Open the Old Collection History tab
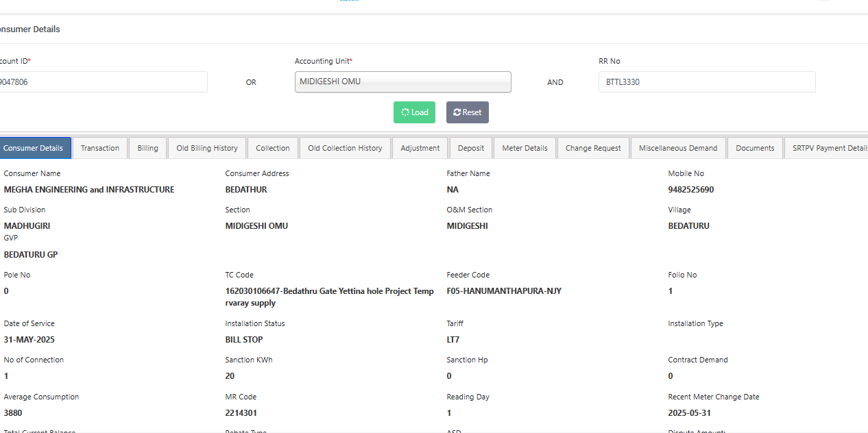The width and height of the screenshot is (868, 433). click(345, 148)
